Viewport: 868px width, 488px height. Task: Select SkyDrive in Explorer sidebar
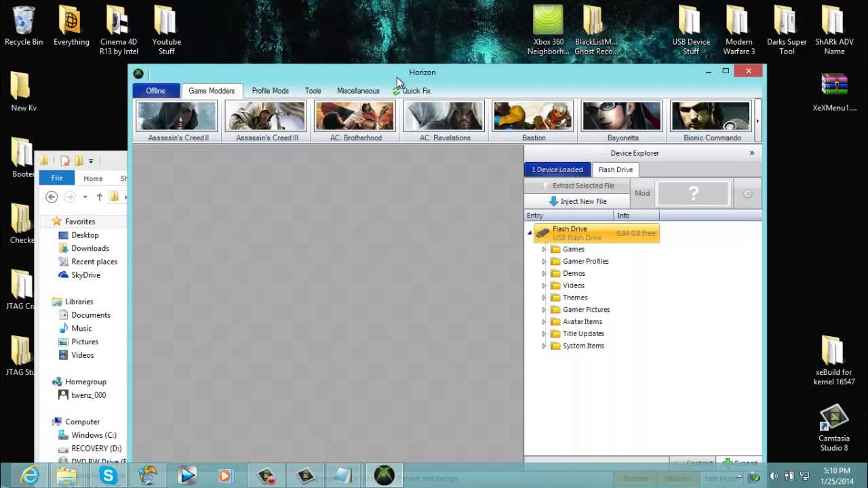79,275
